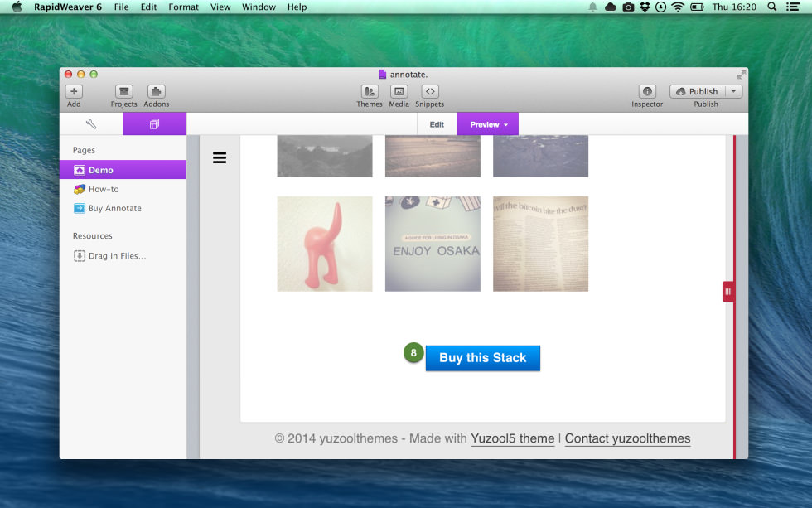Click the Dropbox menu bar icon
Viewport: 812px width, 508px height.
tap(645, 7)
